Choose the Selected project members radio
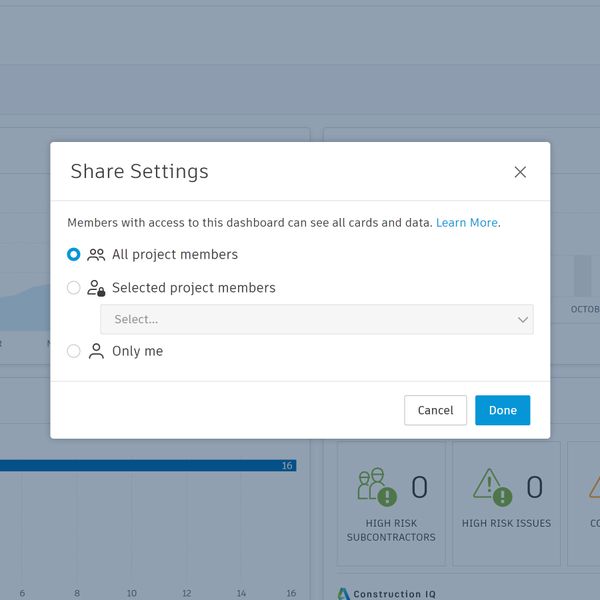Viewport: 600px width, 600px height. pos(74,288)
